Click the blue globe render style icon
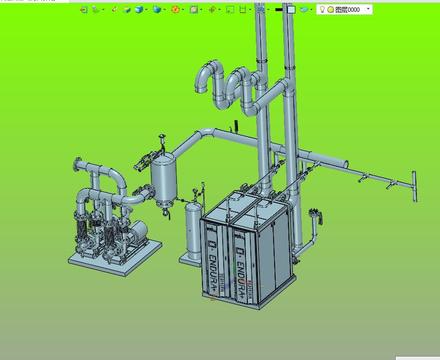Viewport: 440px width, 360px height. 156,10
